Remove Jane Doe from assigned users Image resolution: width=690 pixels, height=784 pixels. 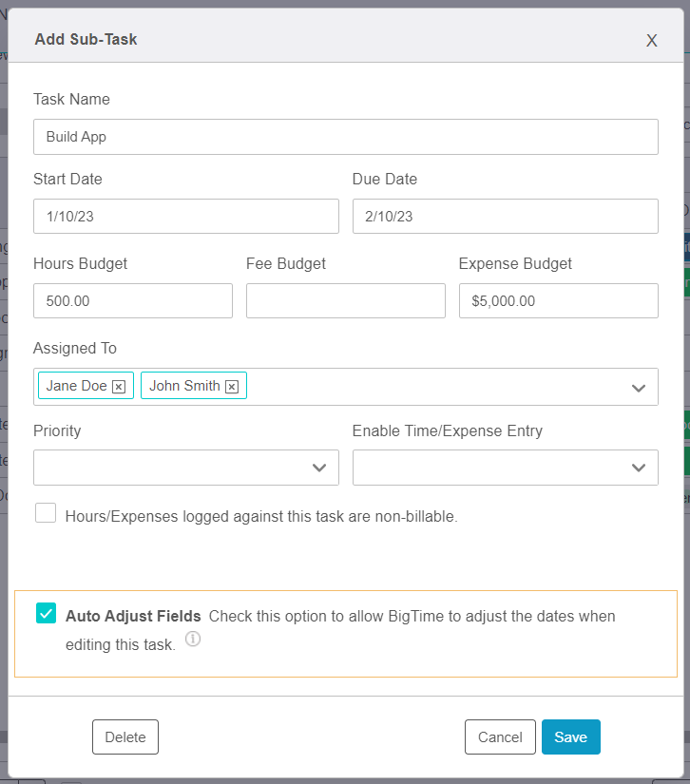click(x=119, y=386)
